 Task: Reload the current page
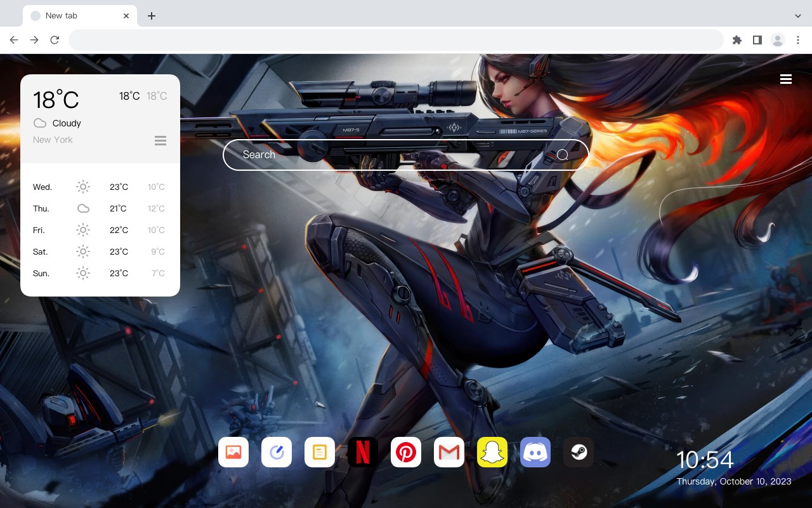coord(55,40)
